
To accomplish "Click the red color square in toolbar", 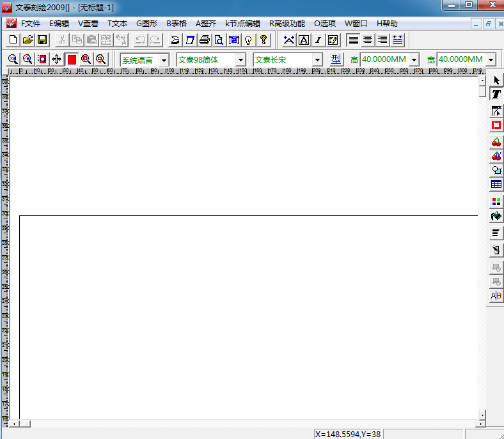I will coord(72,59).
